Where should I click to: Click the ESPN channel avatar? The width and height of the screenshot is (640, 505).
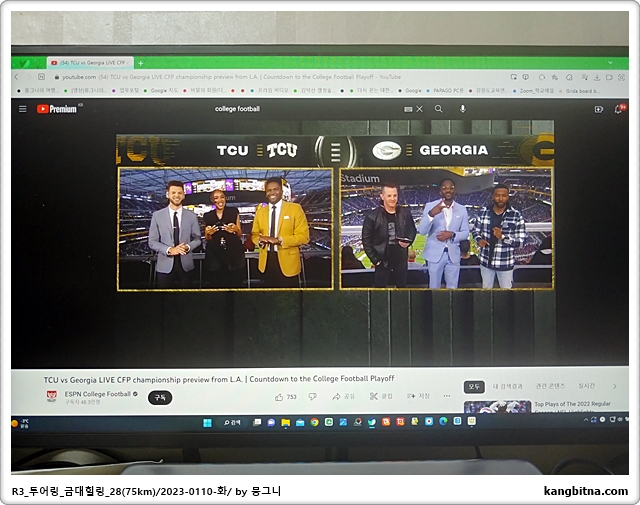pyautogui.click(x=51, y=396)
